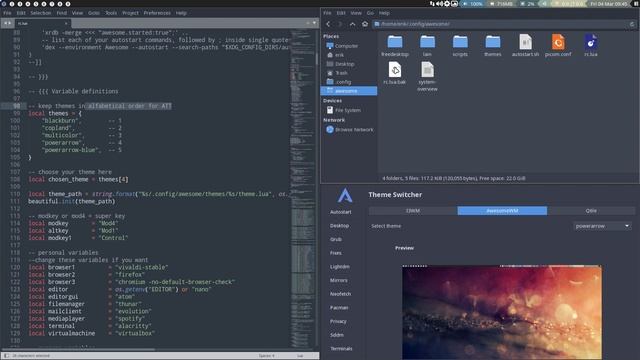Switch to first workspace tag
Image resolution: width=640 pixels, height=360 pixels.
4,4
